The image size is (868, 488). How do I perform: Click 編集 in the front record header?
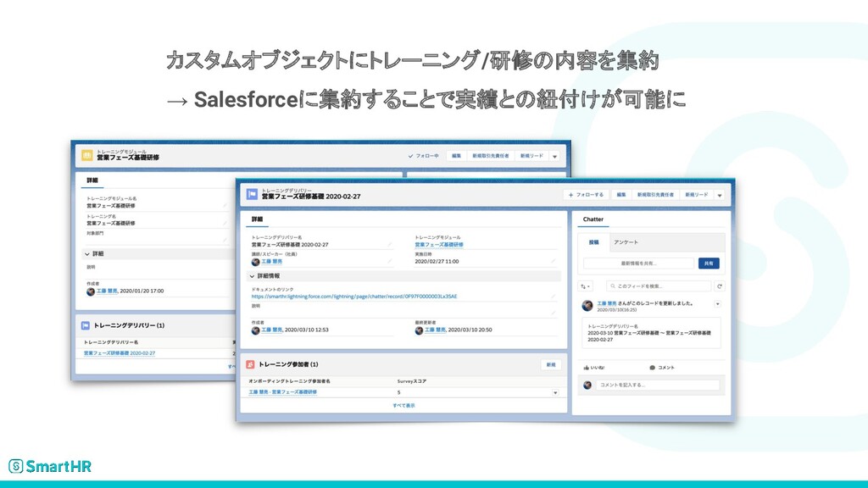pos(621,195)
